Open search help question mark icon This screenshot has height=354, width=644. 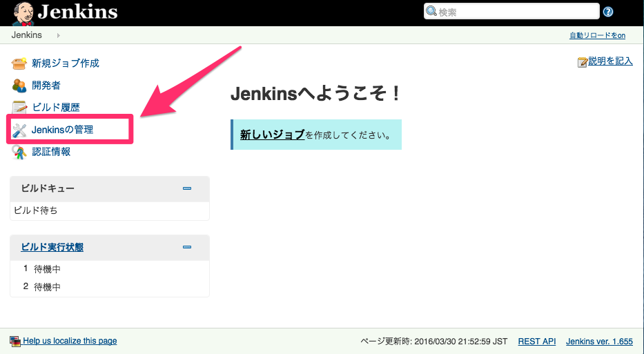tap(608, 12)
